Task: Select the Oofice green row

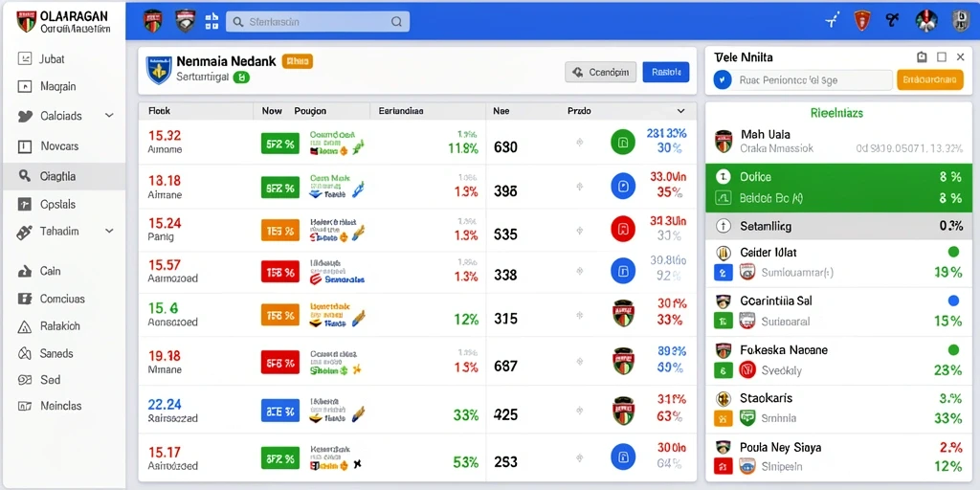Action: point(838,177)
